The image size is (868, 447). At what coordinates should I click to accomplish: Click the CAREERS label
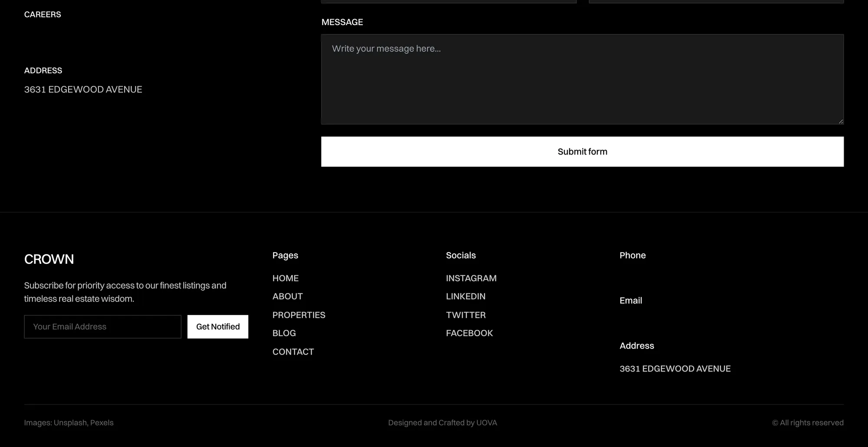(x=43, y=14)
